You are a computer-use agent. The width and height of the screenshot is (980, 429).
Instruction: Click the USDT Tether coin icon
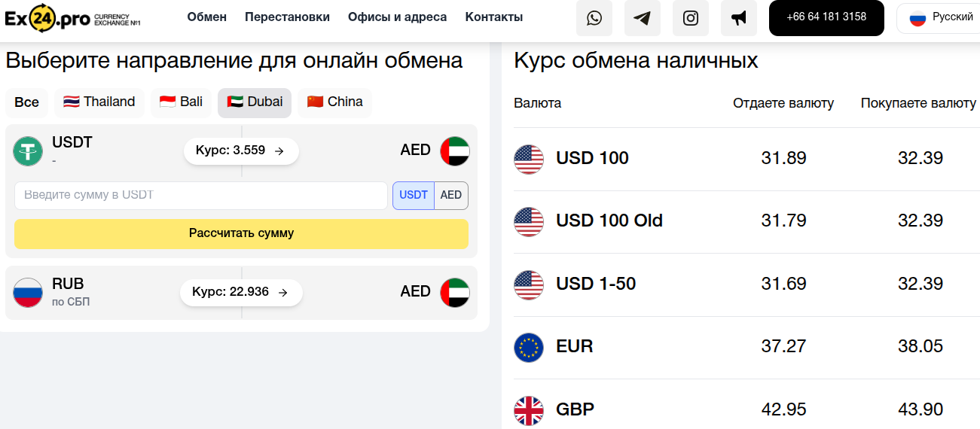click(28, 151)
